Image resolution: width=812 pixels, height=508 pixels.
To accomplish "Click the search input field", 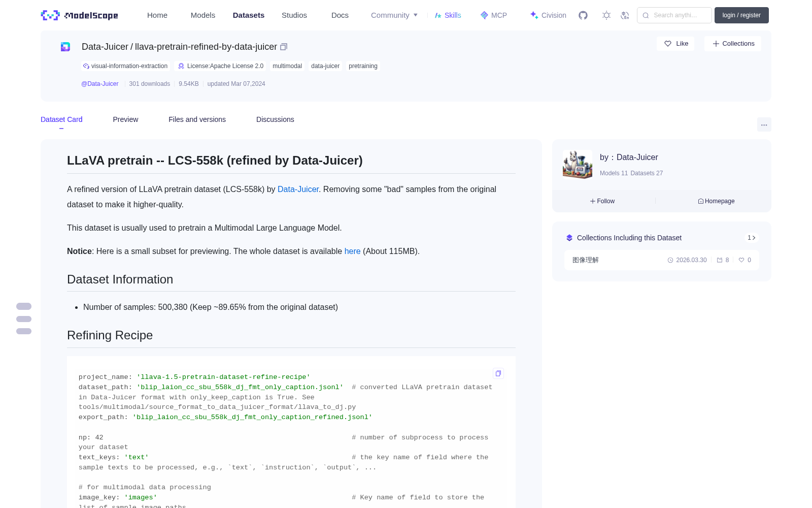I will pyautogui.click(x=674, y=15).
